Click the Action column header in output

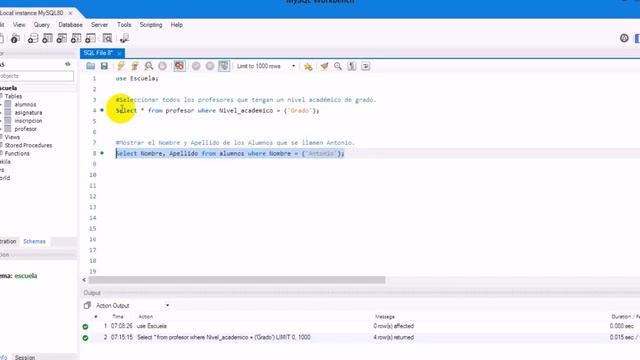pyautogui.click(x=145, y=317)
